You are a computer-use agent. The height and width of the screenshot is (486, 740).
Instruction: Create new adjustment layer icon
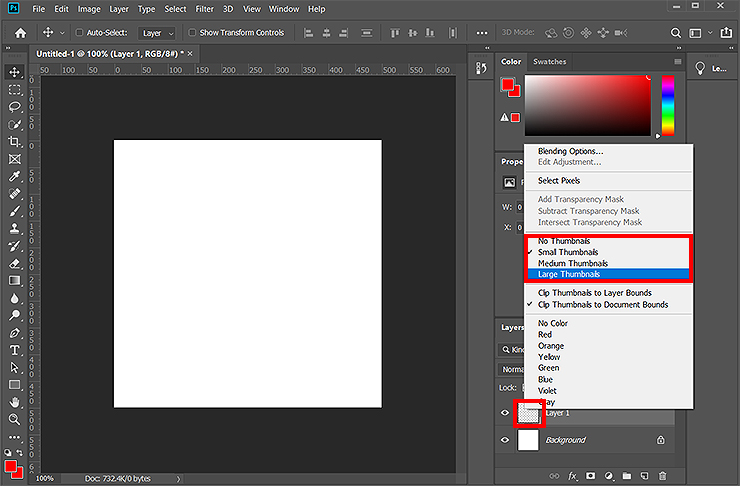(609, 476)
